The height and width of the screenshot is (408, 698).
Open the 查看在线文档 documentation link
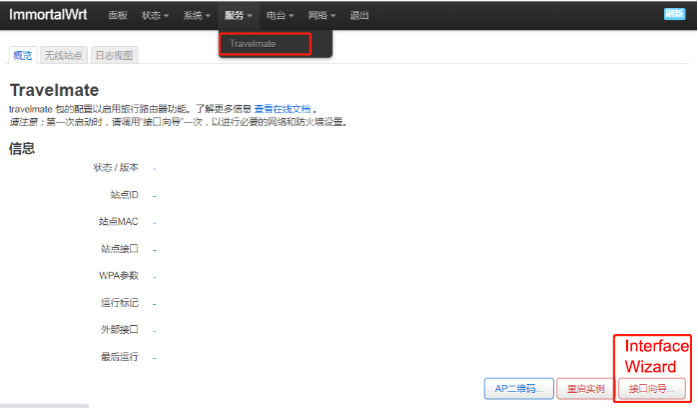(x=283, y=108)
